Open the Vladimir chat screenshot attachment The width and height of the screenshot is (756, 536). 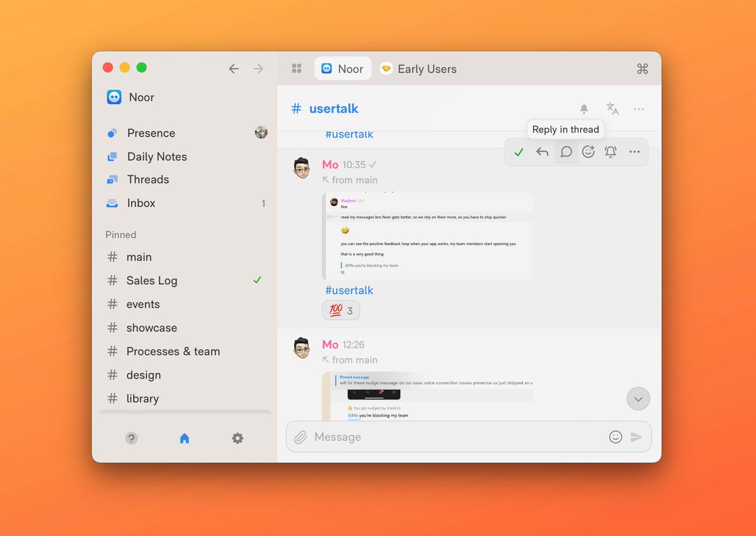point(427,236)
